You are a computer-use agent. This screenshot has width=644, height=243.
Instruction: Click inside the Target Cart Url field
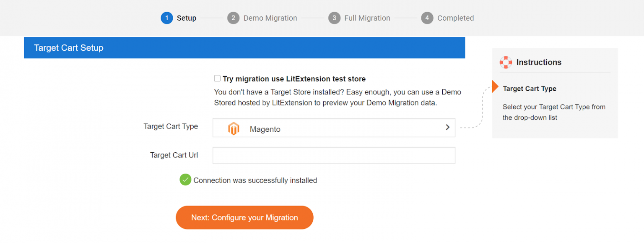click(334, 155)
